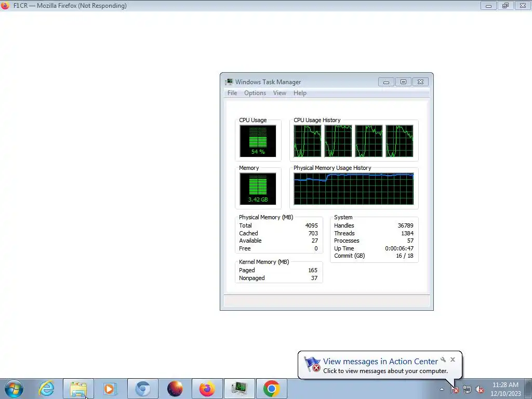Open the clock showing 11:28 AM
532x399 pixels.
pos(505,389)
